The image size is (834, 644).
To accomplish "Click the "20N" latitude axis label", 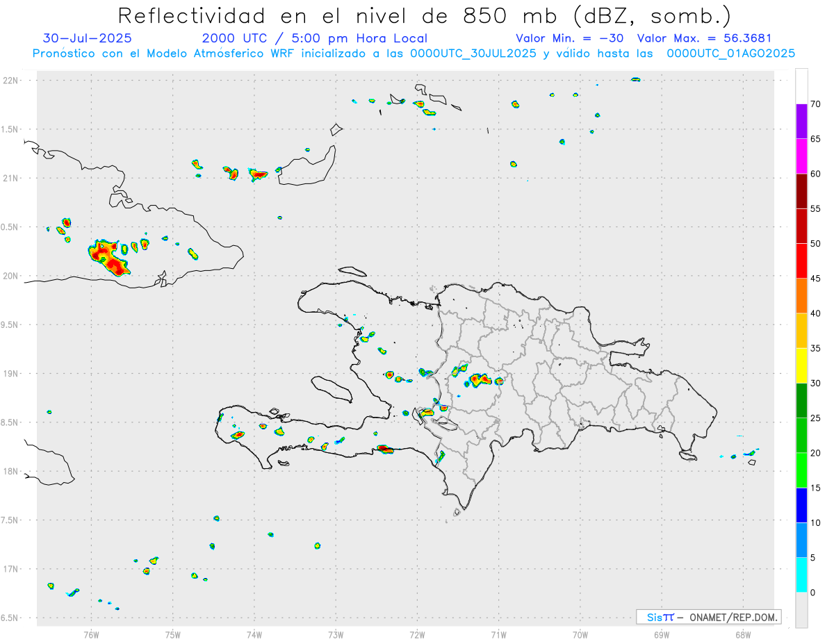I will pos(11,276).
